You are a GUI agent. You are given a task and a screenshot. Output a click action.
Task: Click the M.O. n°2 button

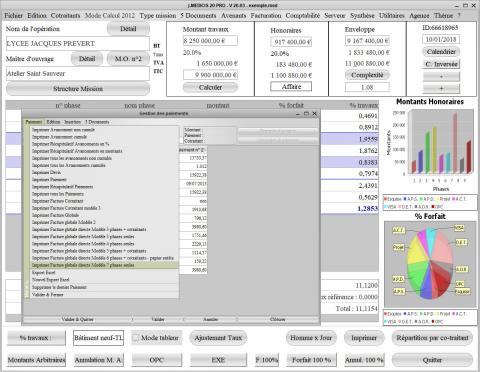pos(128,59)
